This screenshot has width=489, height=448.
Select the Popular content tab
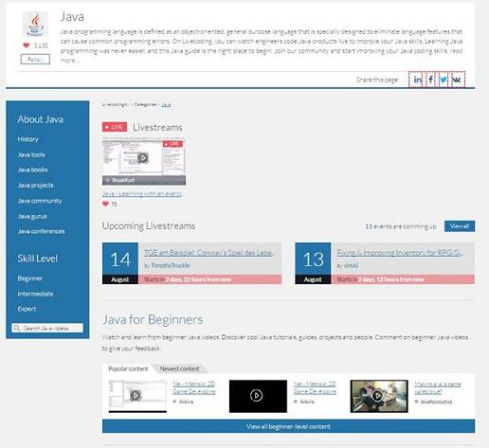point(128,368)
